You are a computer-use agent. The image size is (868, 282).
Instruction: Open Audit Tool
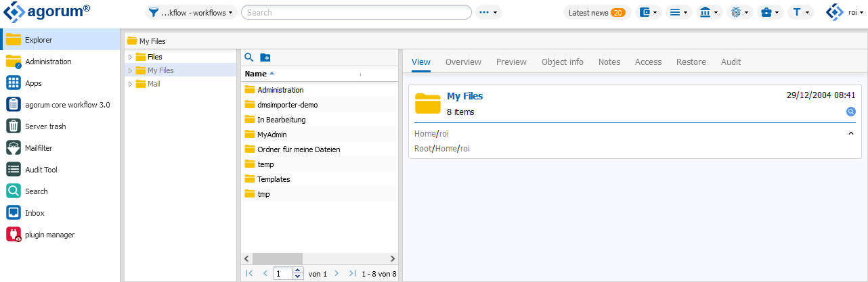click(60, 170)
